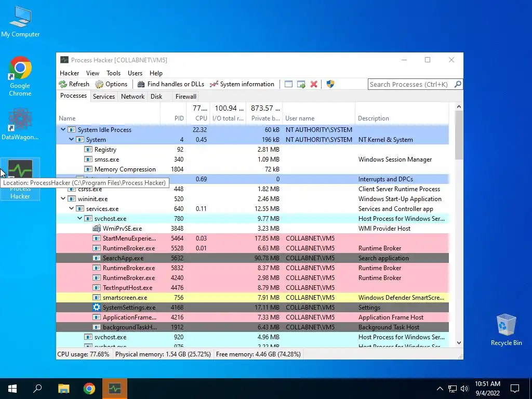Viewport: 532px width, 399px height.
Task: Open System information
Action: [242, 84]
